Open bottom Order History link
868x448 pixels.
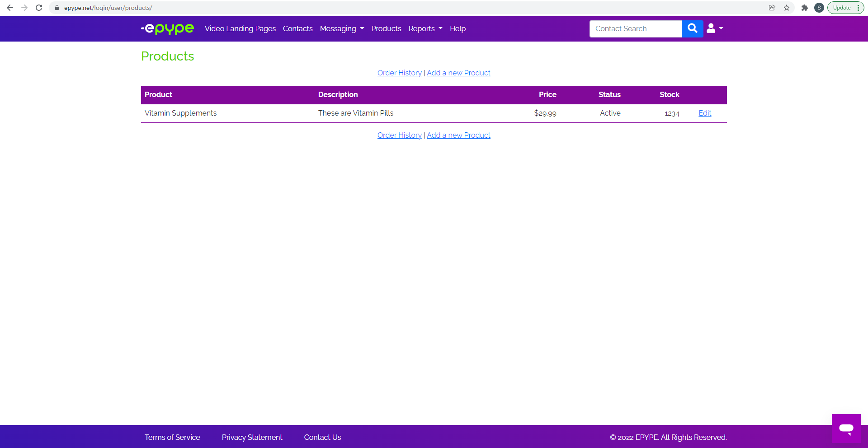point(400,135)
